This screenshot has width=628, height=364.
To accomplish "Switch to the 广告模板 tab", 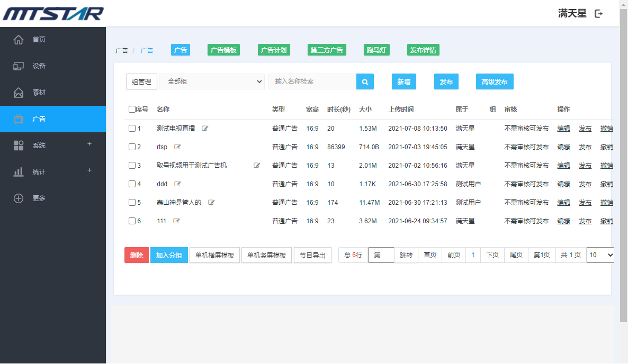I will 223,50.
